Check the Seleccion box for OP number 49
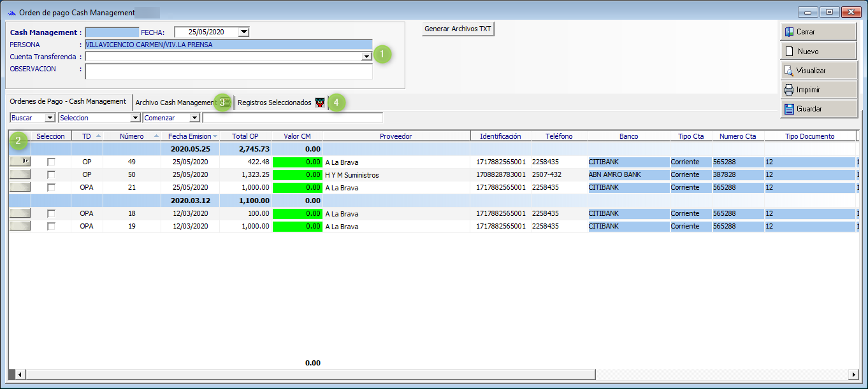Viewport: 868px width, 389px height. [51, 162]
